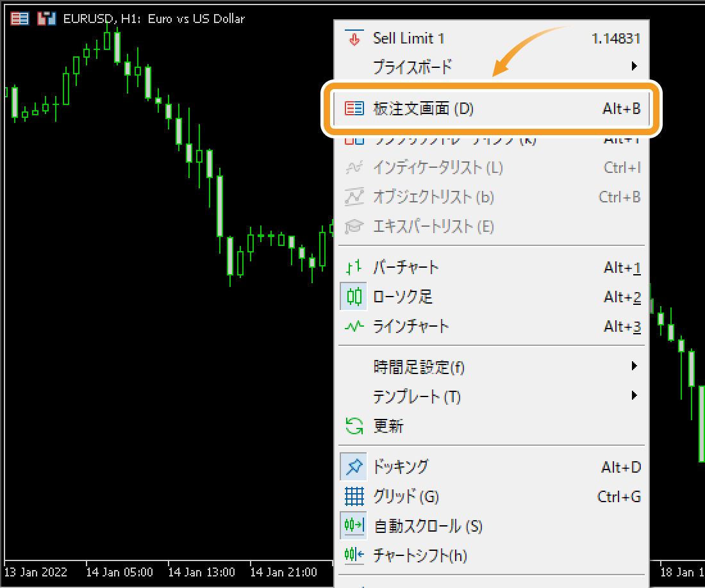705x588 pixels.
Task: Click the オブジェクトリスト icon
Action: pos(354,197)
